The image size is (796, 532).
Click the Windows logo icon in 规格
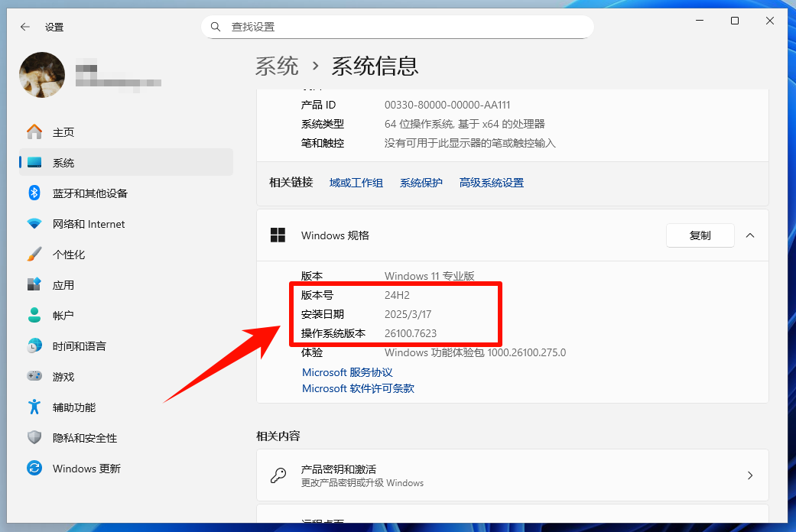pos(278,235)
